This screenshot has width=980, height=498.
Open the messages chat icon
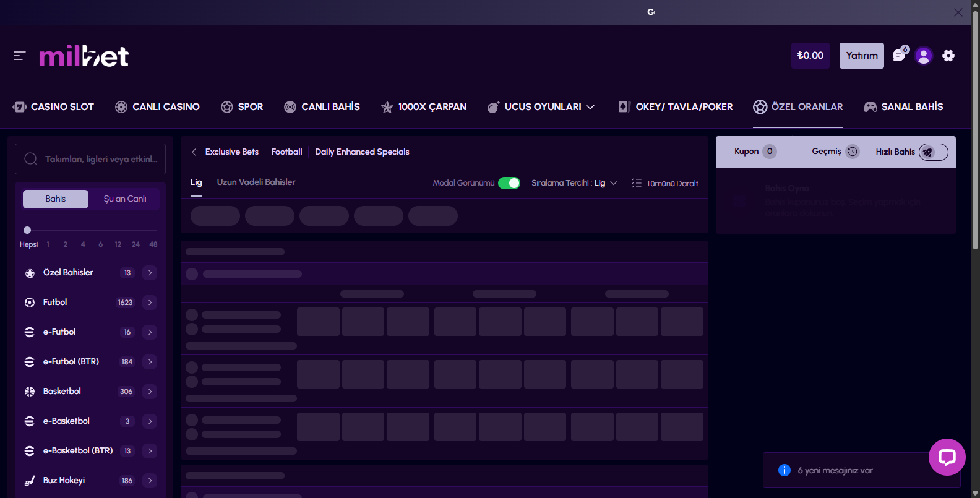point(900,54)
